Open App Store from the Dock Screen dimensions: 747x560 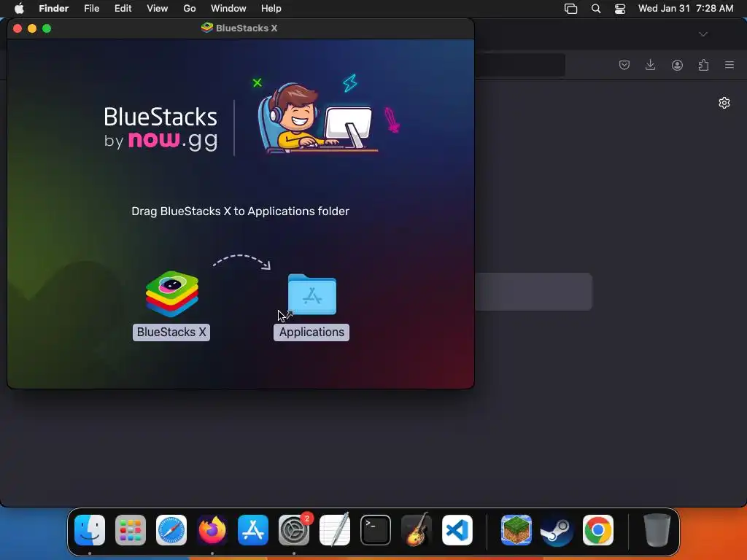253,530
